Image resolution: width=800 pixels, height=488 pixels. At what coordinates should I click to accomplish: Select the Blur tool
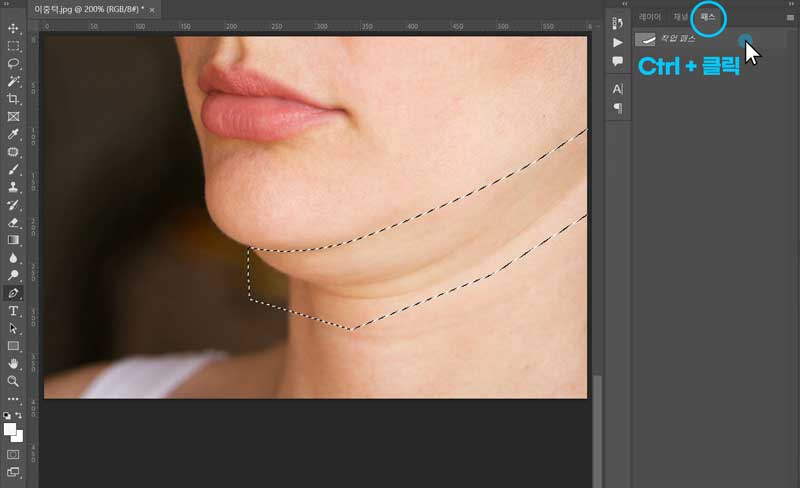tap(13, 258)
